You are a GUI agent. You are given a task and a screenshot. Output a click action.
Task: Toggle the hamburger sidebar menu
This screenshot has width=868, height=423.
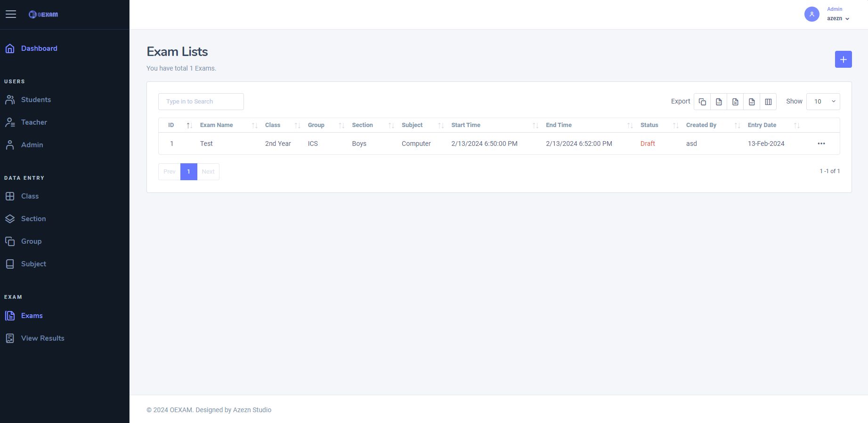coord(11,14)
